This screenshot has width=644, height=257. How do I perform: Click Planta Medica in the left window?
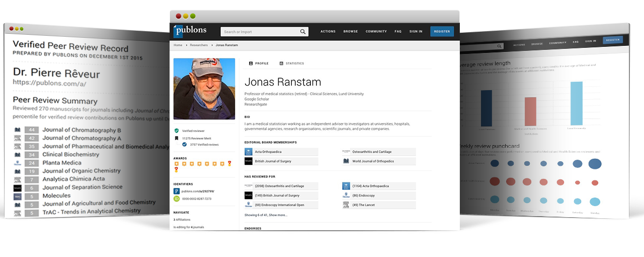point(61,163)
